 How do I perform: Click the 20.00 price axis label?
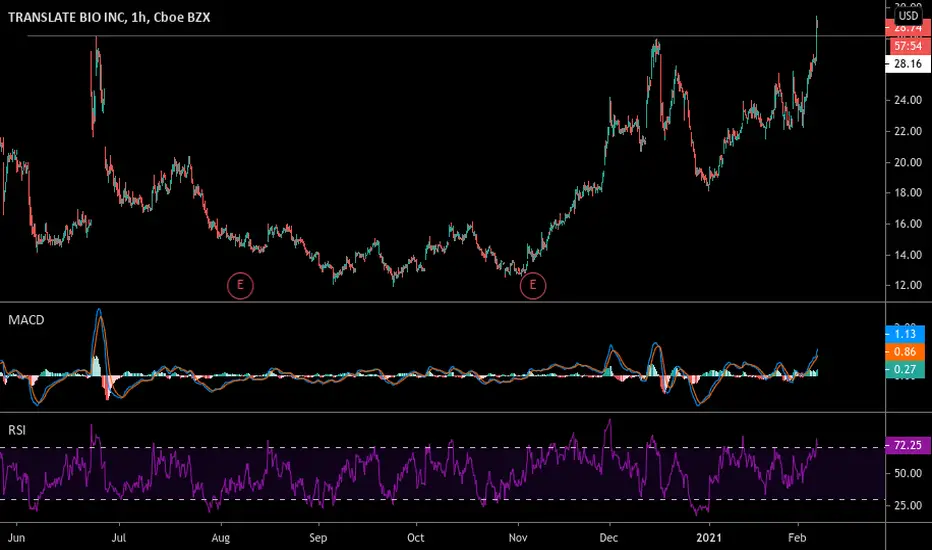(908, 162)
